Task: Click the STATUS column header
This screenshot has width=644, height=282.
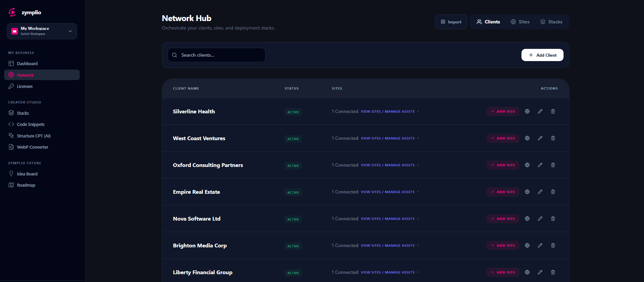Action: click(292, 88)
